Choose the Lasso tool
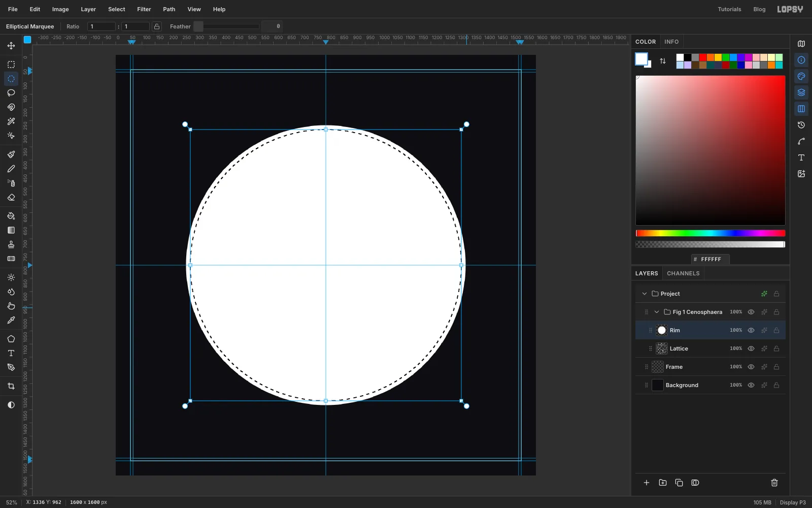 [11, 93]
